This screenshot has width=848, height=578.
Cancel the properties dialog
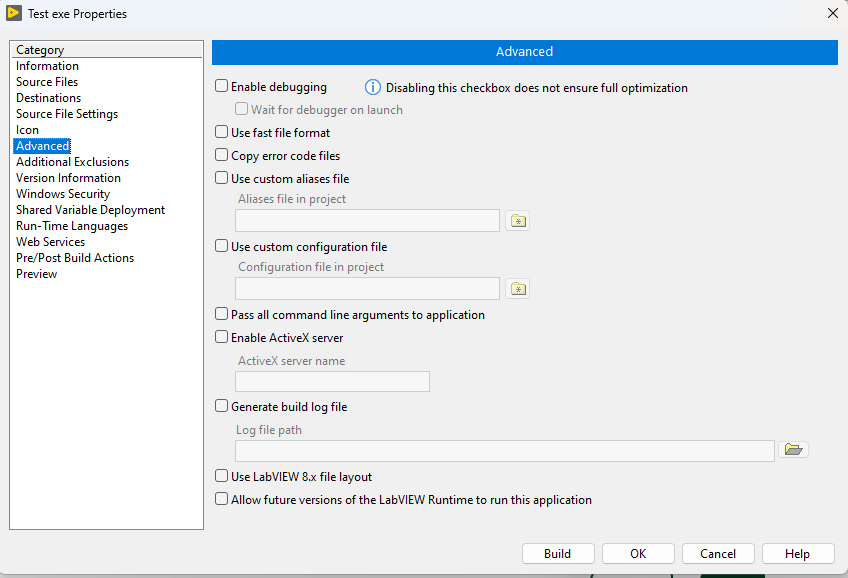(x=718, y=553)
